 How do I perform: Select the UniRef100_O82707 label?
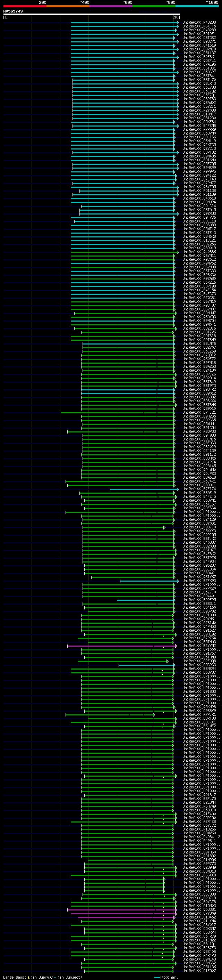199,347
